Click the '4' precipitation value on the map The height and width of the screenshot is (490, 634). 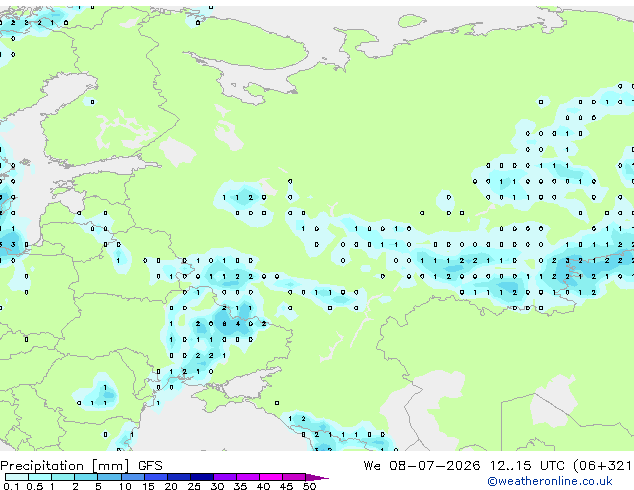click(x=238, y=324)
